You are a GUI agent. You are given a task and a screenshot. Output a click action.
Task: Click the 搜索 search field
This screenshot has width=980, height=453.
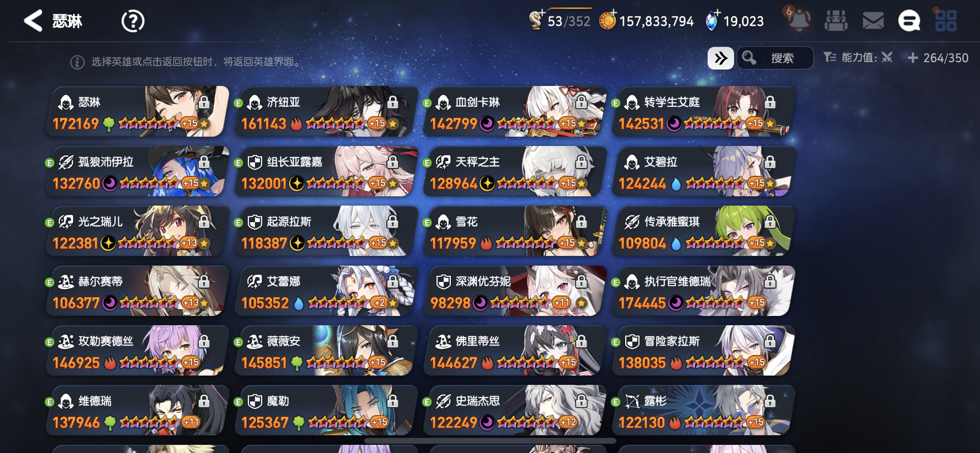[x=775, y=58]
